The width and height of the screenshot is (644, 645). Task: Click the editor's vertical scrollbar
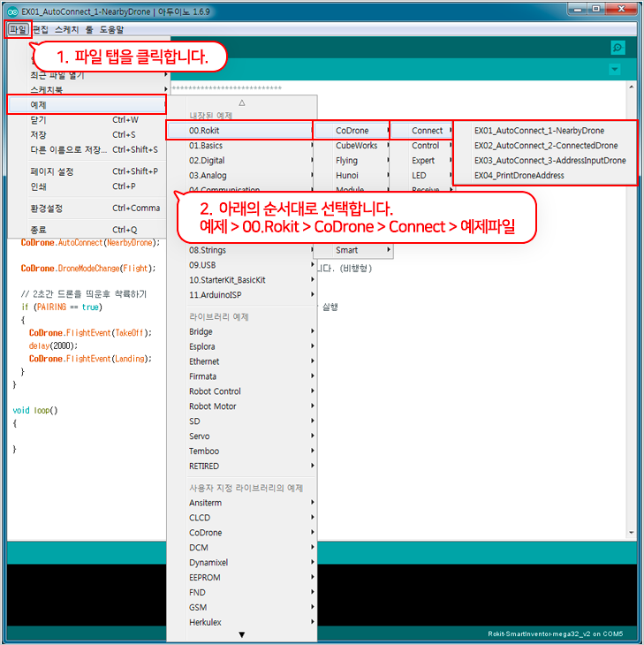click(x=631, y=309)
